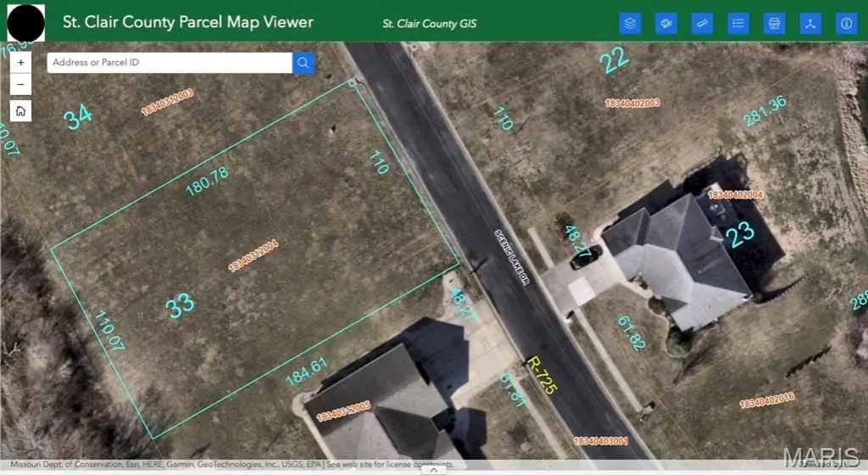Focus the Address or Parcel ID field
The image size is (868, 475).
click(170, 63)
